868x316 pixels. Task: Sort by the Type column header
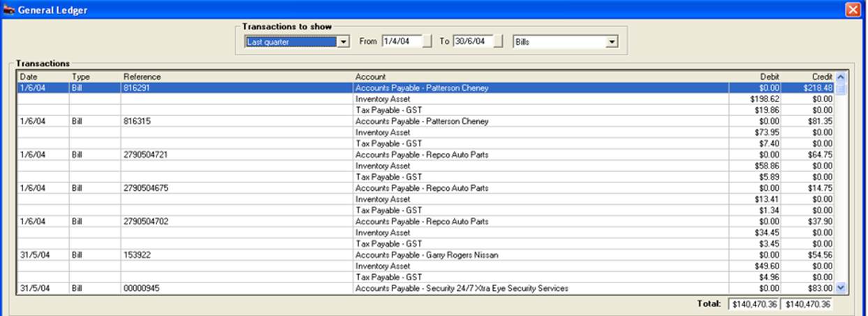pyautogui.click(x=94, y=77)
